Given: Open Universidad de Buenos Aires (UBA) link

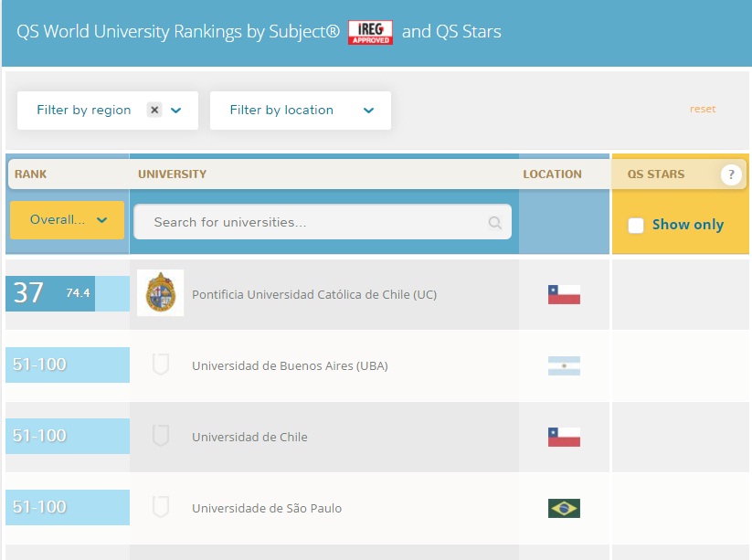Looking at the screenshot, I should click(x=290, y=365).
